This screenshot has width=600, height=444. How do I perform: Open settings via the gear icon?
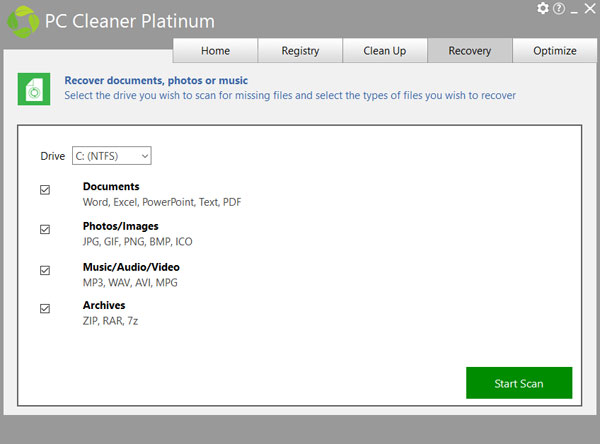tap(543, 8)
